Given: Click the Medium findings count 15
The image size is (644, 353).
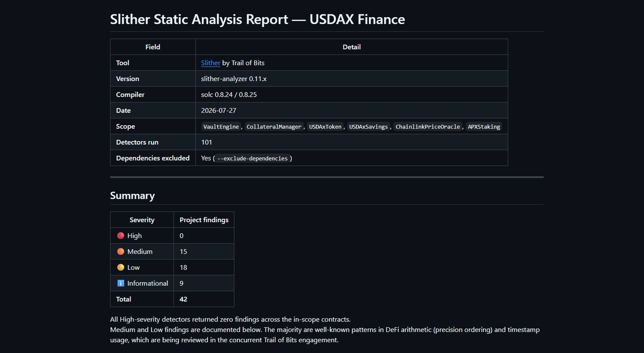Looking at the screenshot, I should [x=184, y=251].
